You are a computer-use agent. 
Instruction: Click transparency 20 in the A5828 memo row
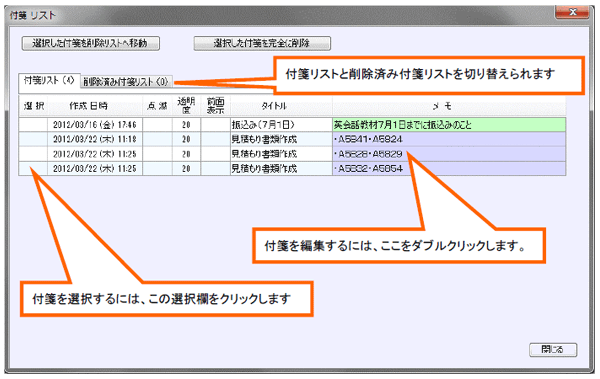(186, 154)
